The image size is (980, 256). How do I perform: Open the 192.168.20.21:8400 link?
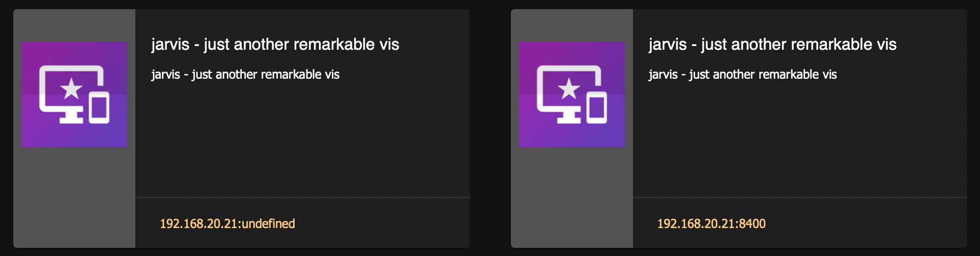(x=711, y=223)
